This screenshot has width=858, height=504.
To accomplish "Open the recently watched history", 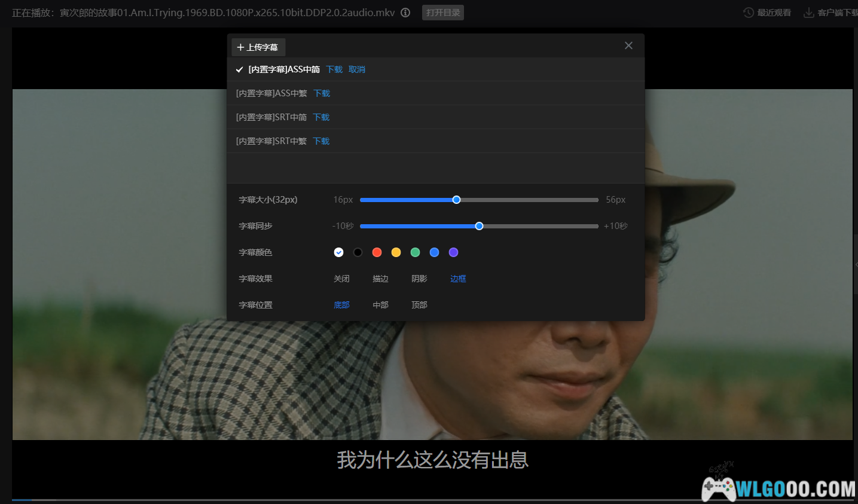I will [x=767, y=13].
